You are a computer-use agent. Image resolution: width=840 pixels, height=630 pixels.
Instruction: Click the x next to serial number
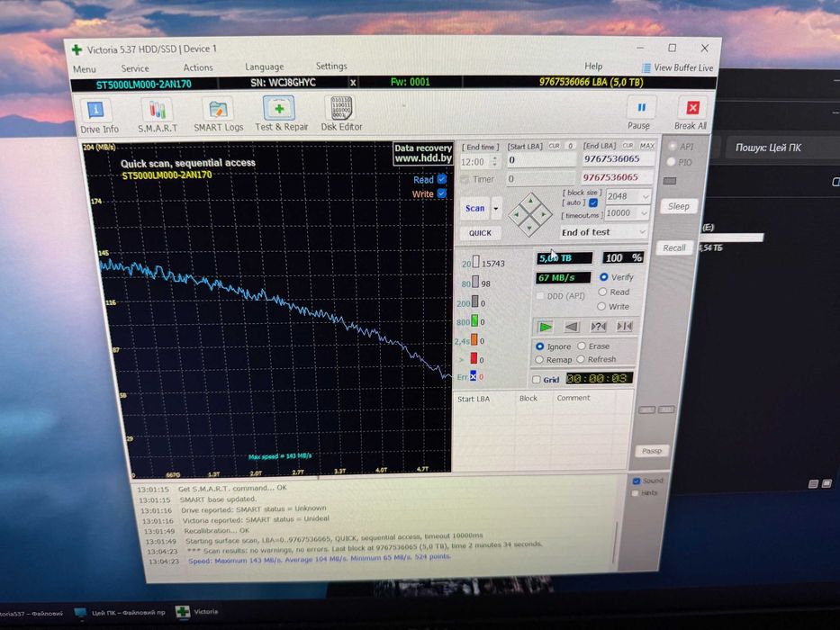tap(353, 83)
